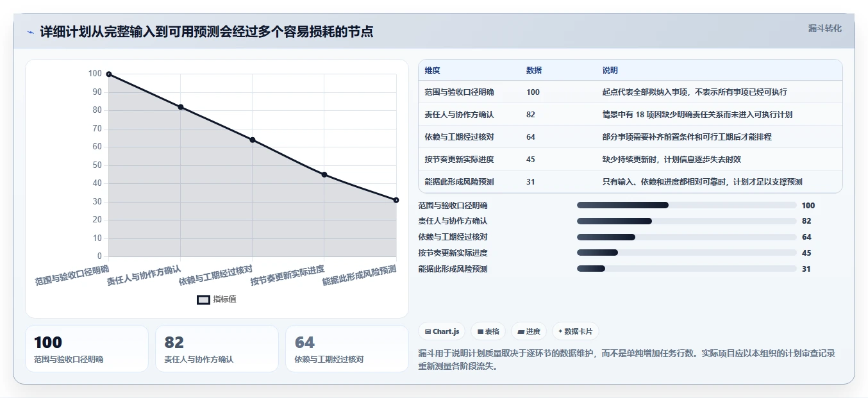Select the 进度 chip
This screenshot has width=868, height=398.
click(529, 331)
